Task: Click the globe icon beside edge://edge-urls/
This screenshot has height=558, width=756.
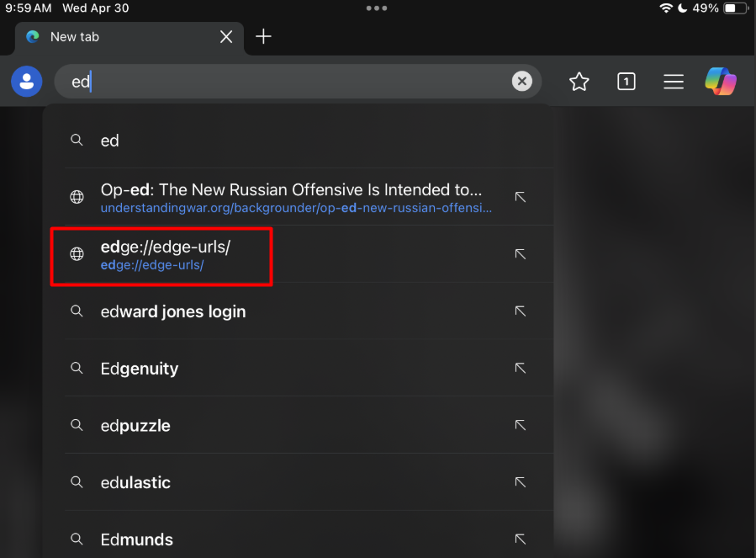Action: 77,254
